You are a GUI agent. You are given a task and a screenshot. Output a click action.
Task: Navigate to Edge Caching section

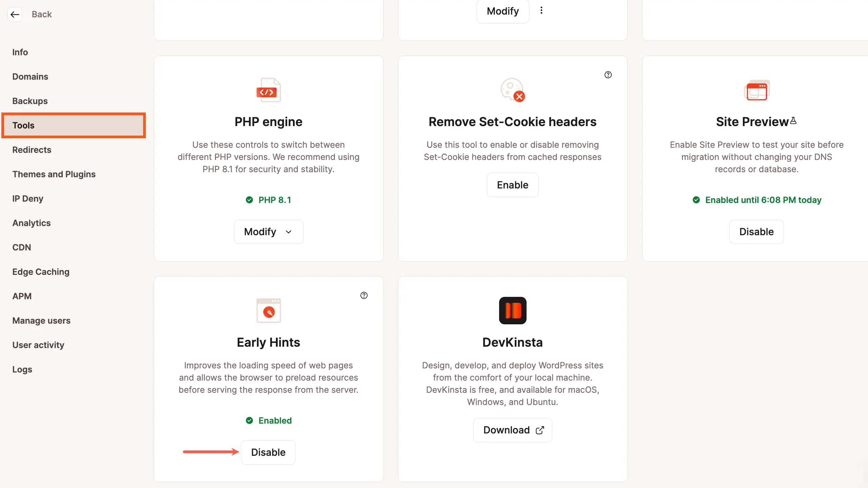(41, 272)
